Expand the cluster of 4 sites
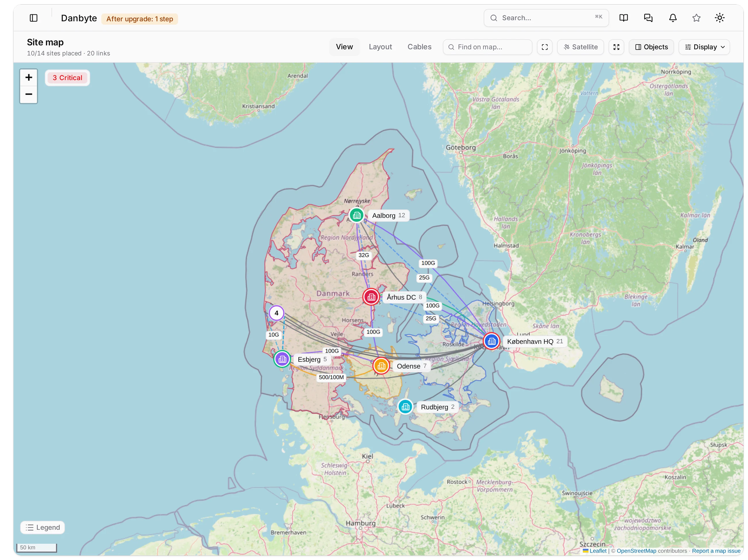 pyautogui.click(x=276, y=313)
